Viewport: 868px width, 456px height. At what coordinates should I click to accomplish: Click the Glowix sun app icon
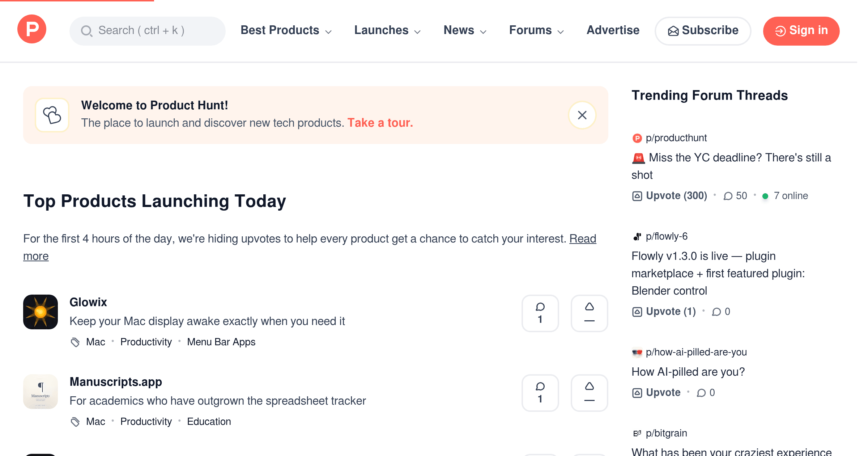41,312
